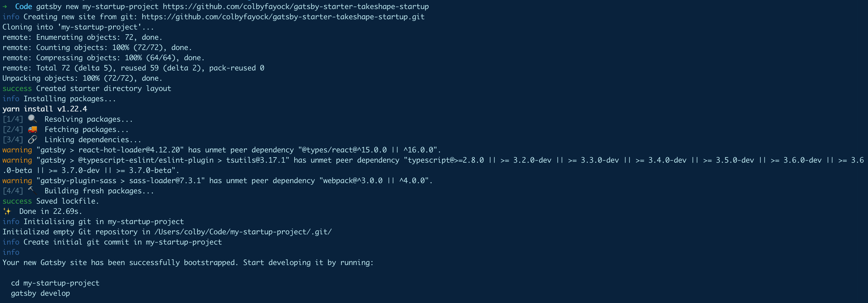This screenshot has width=868, height=303.
Task: Click the magnifying glass emoji beside Resolving packages
Action: [x=32, y=119]
